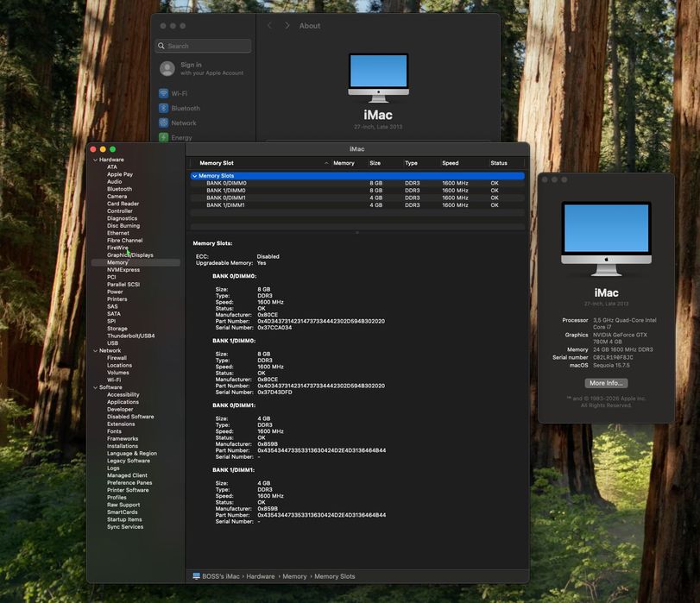
Task: Click the search field in System Settings
Action: pyautogui.click(x=203, y=46)
